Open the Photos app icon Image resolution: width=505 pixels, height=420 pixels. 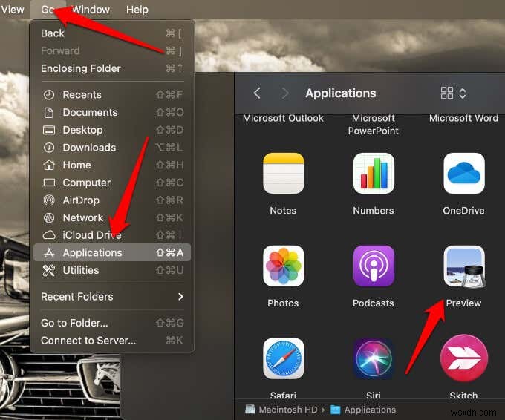click(283, 266)
